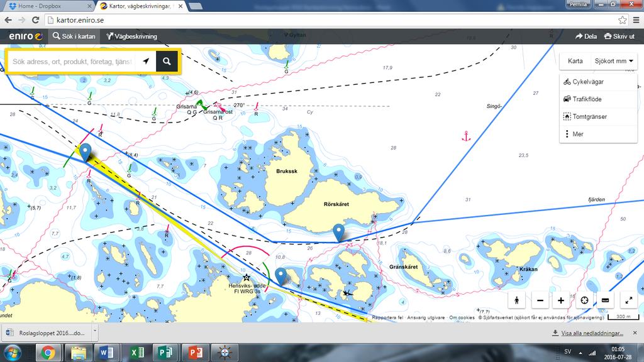Go forward in browser history
Screen dimensions: 644x362
(22, 19)
